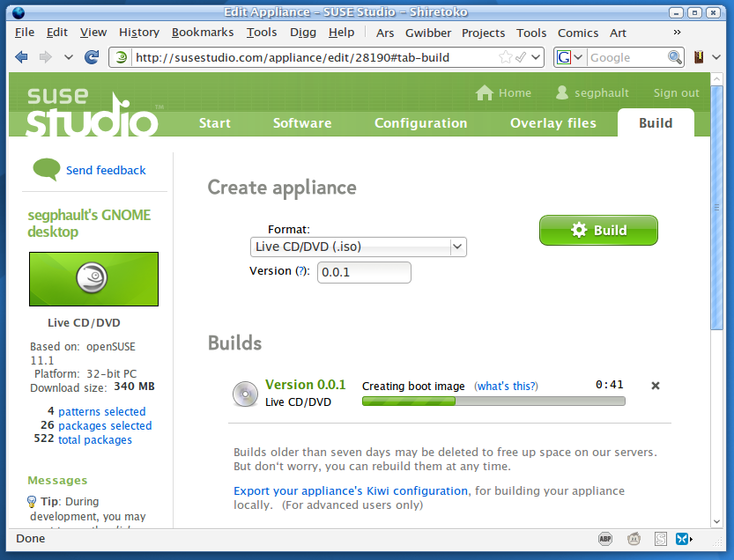This screenshot has height=560, width=734.
Task: Open the View menu
Action: tap(93, 33)
